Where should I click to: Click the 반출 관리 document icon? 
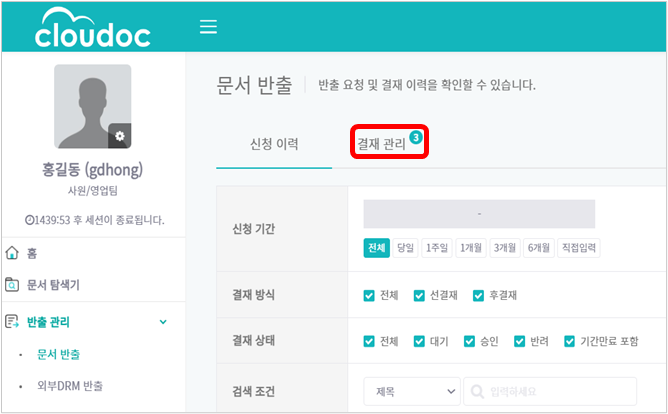pos(12,322)
